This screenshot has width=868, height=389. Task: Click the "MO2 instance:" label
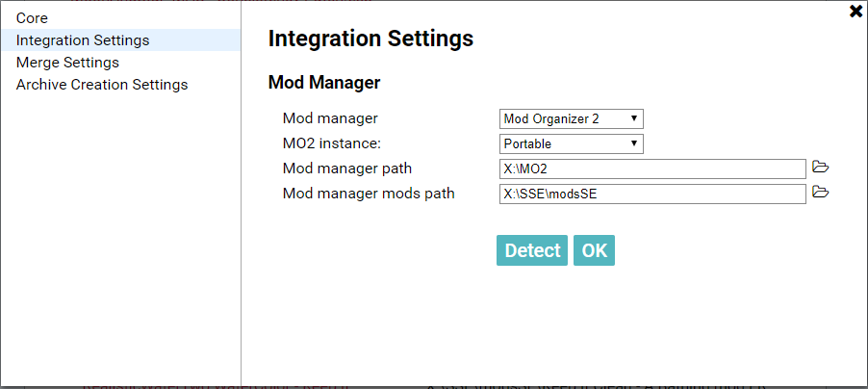[332, 143]
